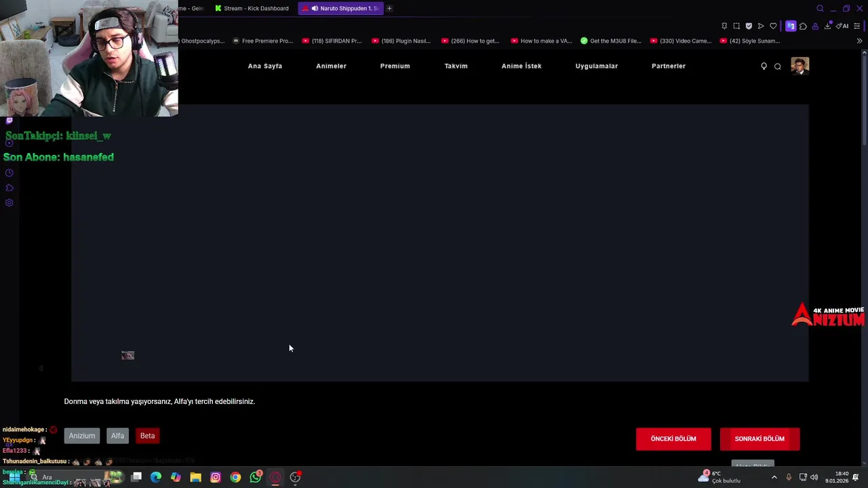Viewport: 868px width, 488px height.
Task: Open OBS Studio from taskbar
Action: point(295,477)
